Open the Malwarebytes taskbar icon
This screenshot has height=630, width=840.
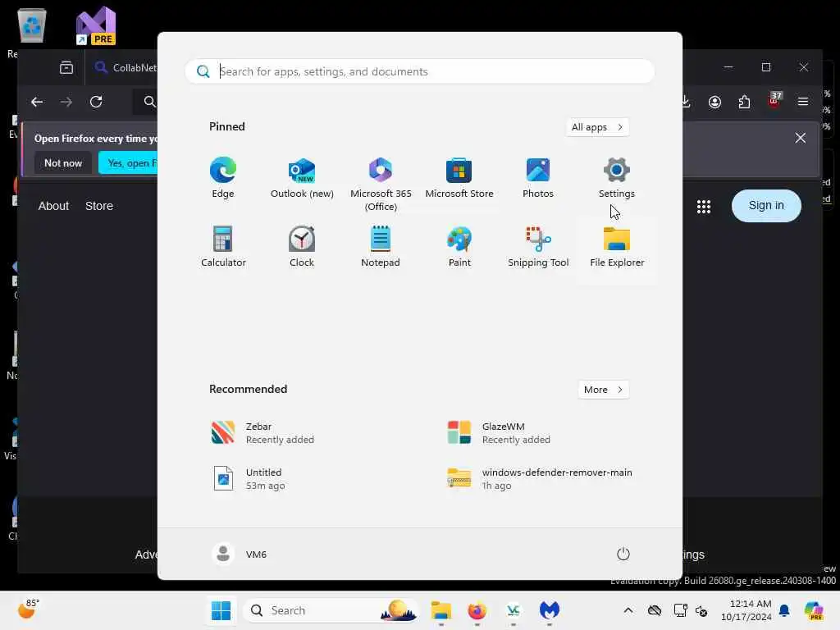549,610
